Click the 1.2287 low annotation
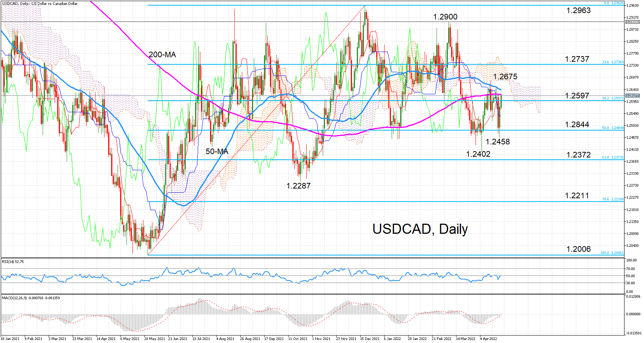Image resolution: width=644 pixels, height=343 pixels. [x=298, y=185]
